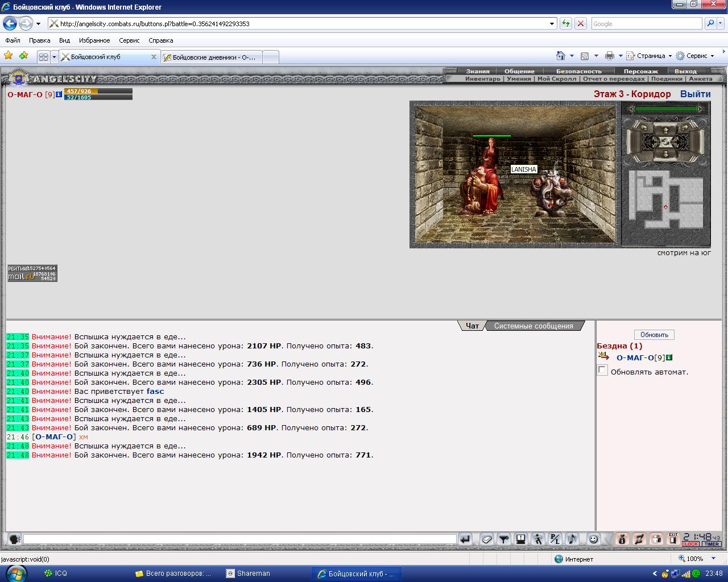728x582 pixels.
Task: Clear chat with the eraser icon
Action: (486, 539)
